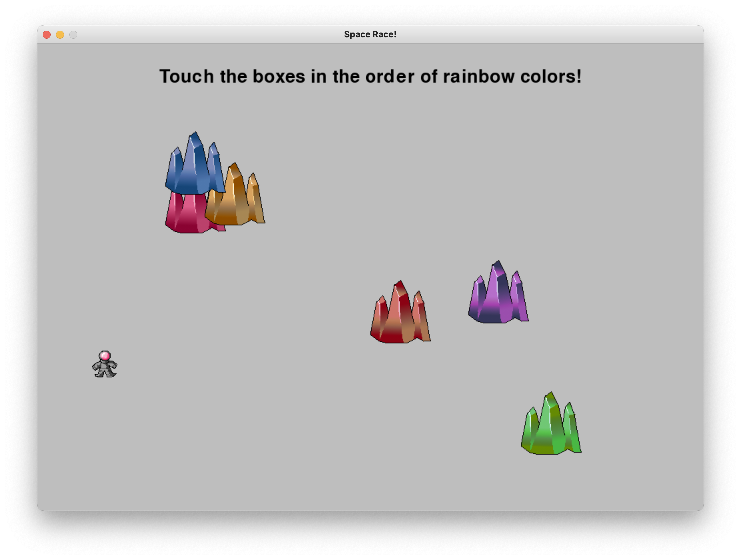Select the green crystal cluster
The image size is (741, 560).
[551, 427]
